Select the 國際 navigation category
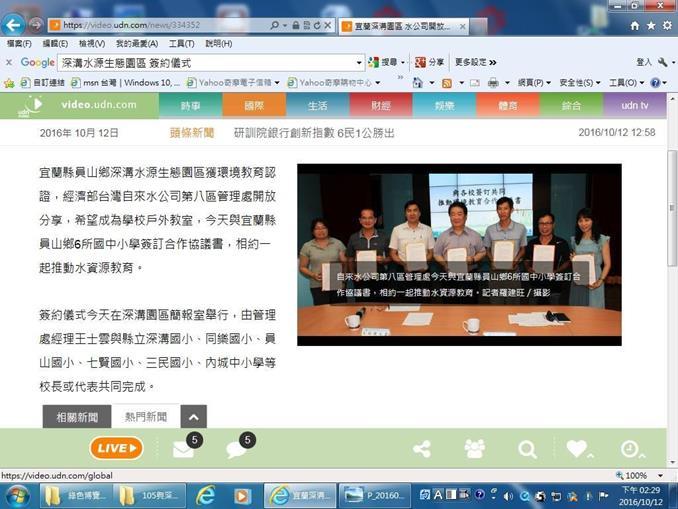Image resolution: width=678 pixels, height=509 pixels. (254, 105)
